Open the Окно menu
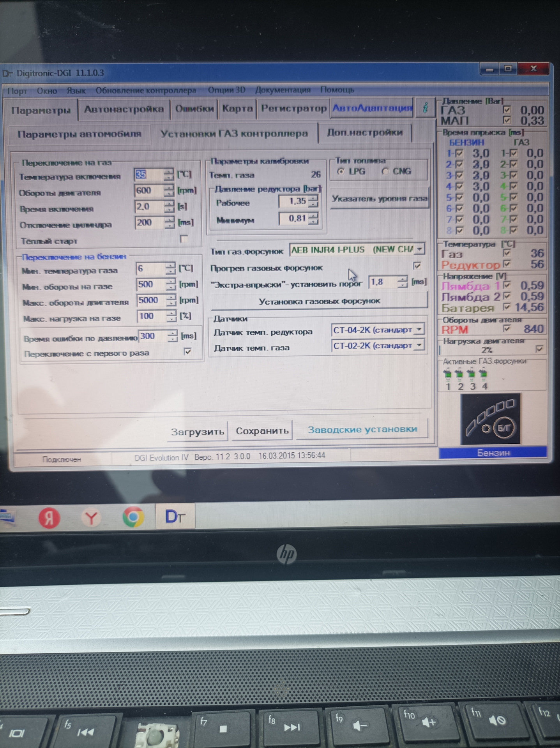The image size is (560, 748). 47,91
